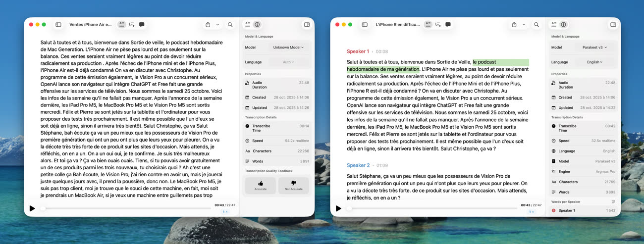
Task: Click the Words per Speaker options icon
Action: [x=613, y=202]
